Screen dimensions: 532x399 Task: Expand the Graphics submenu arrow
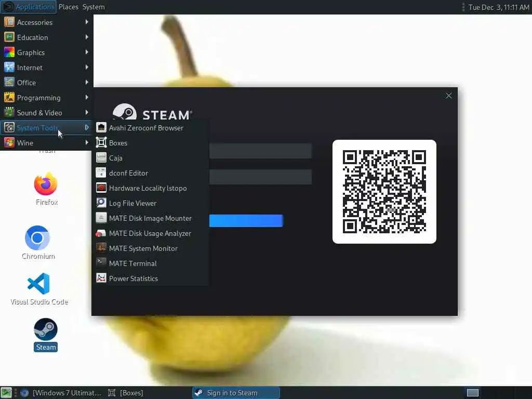pos(87,52)
